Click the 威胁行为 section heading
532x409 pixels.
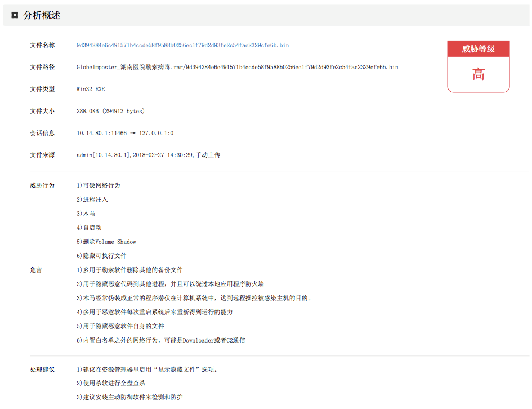tap(42, 185)
